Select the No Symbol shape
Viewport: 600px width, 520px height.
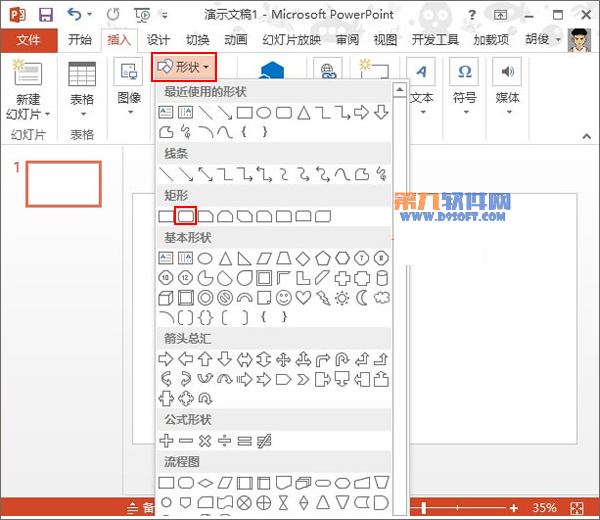(225, 298)
